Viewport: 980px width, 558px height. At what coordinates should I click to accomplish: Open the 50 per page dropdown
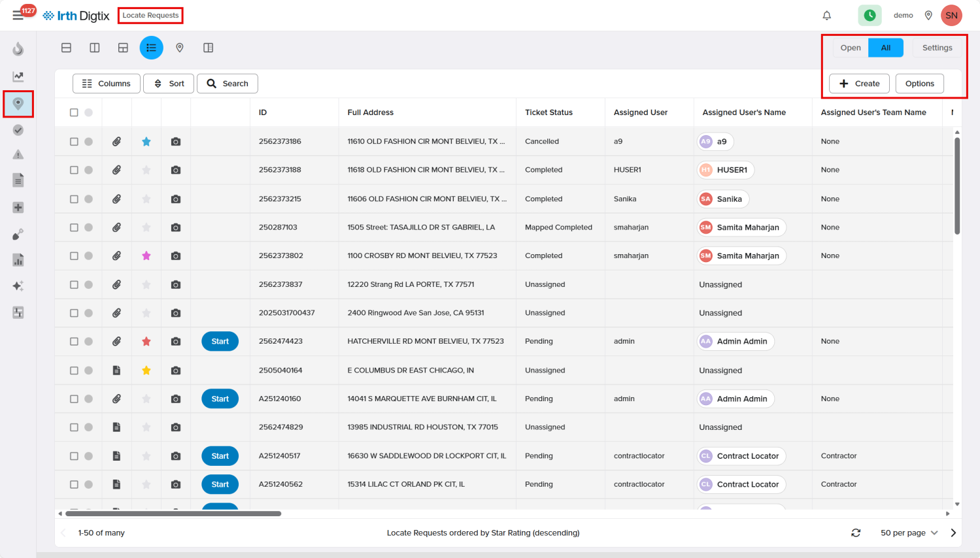point(909,533)
